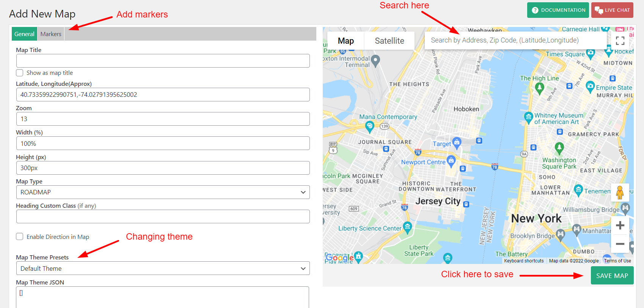
Task: Click the Liberty State Park museum marker
Action: pos(448,258)
